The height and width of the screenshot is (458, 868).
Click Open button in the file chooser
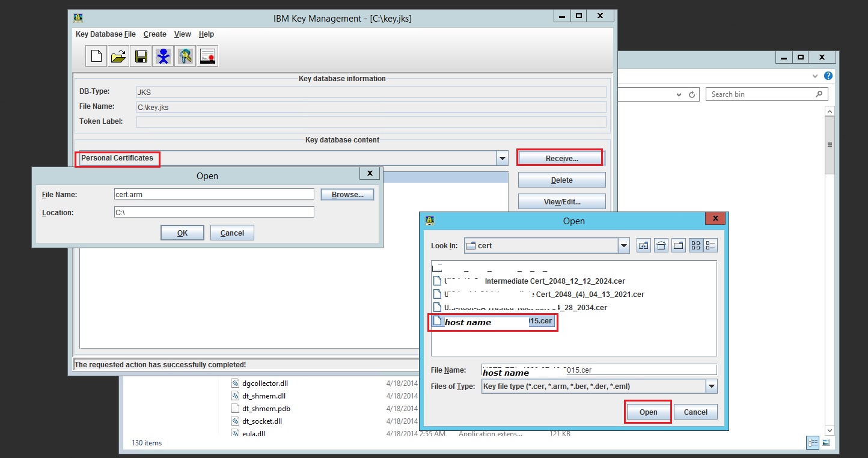pos(648,412)
